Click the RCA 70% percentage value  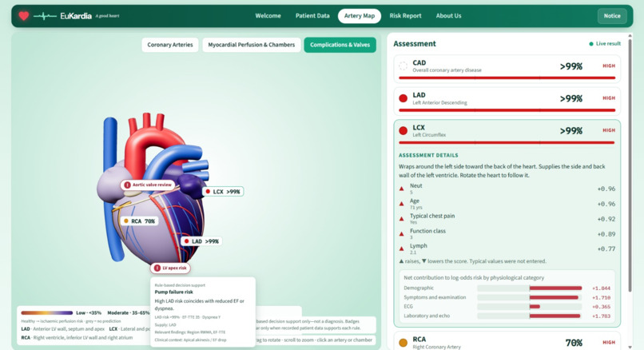(574, 343)
